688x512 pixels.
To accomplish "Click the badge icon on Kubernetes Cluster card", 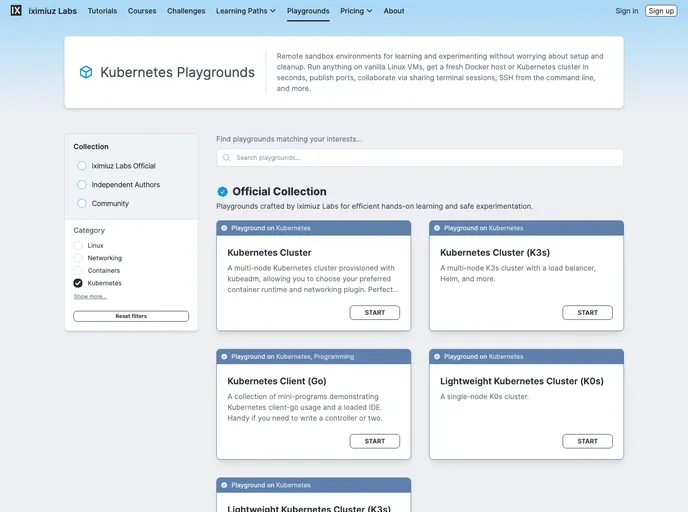I will [x=224, y=228].
